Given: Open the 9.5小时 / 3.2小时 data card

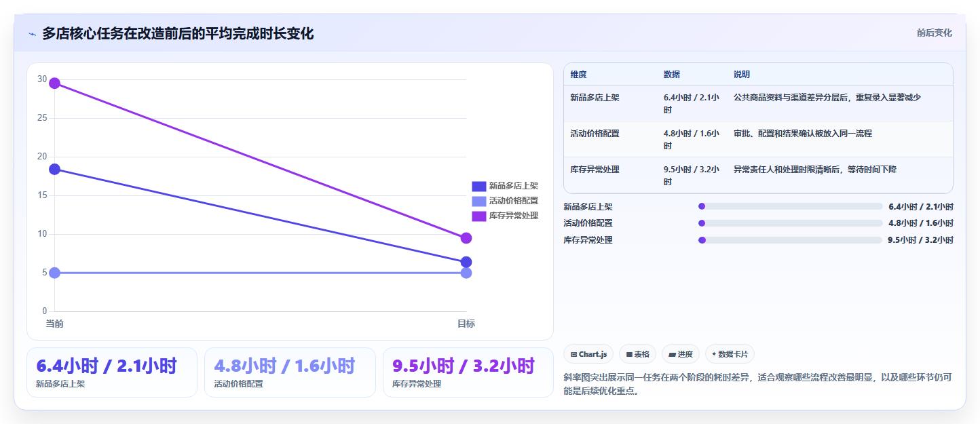Looking at the screenshot, I should point(468,372).
